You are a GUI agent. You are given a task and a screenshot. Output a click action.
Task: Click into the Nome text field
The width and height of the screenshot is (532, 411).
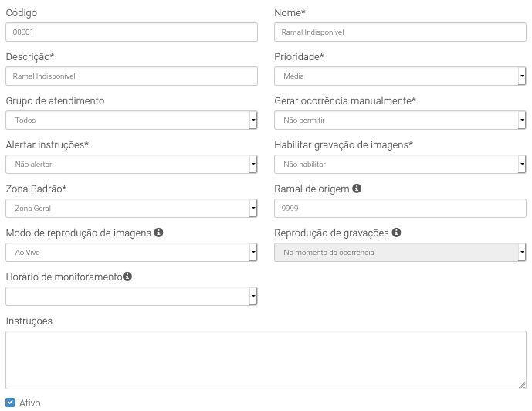(400, 32)
